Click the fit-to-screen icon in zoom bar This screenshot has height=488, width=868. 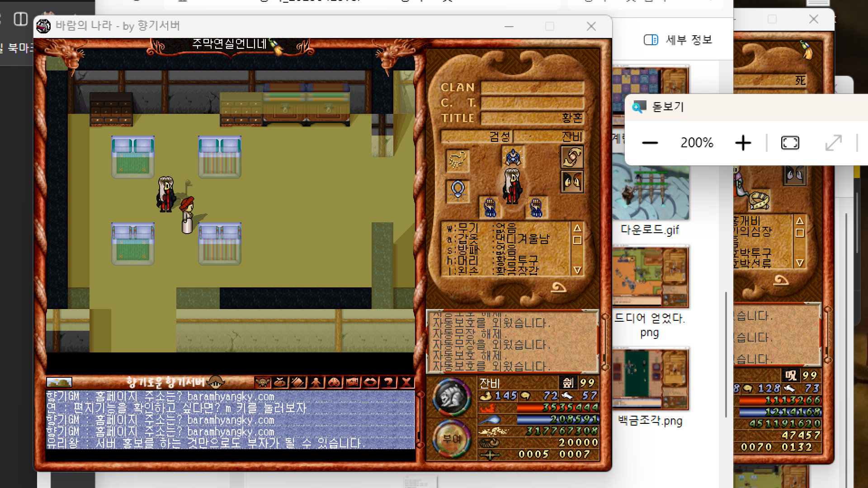click(x=790, y=143)
